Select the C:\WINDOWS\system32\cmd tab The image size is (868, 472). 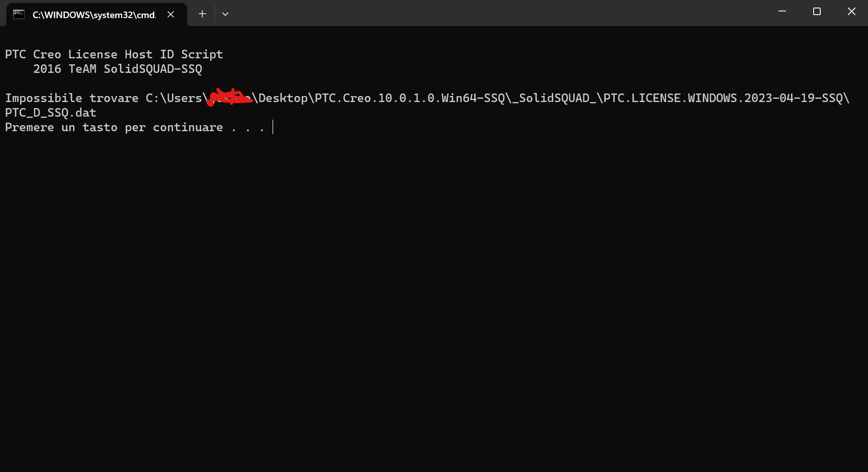click(x=96, y=15)
